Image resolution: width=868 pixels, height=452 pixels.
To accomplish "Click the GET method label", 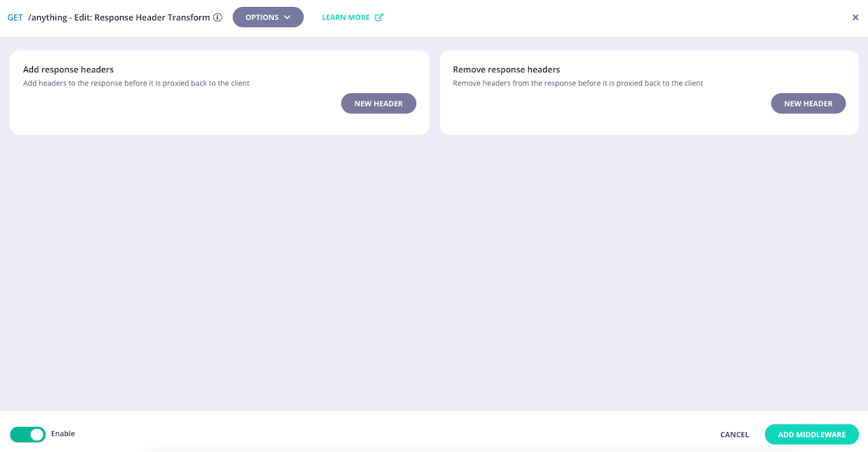I will (x=15, y=17).
